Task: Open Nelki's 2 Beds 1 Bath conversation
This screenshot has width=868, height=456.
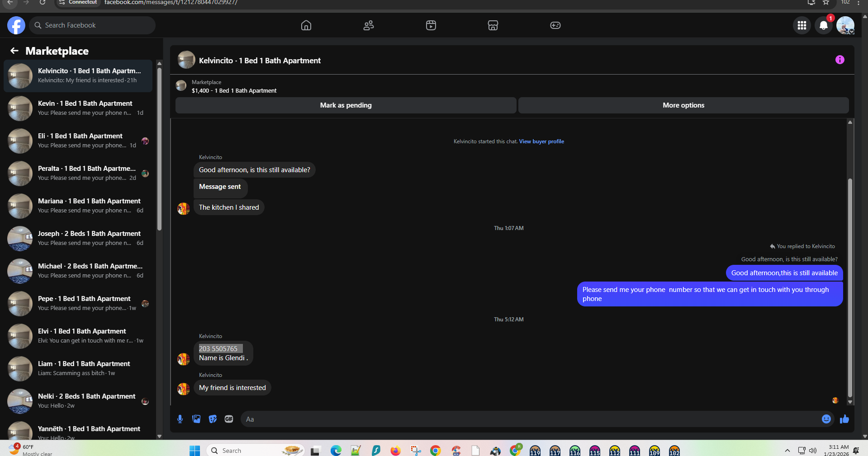Action: 78,401
